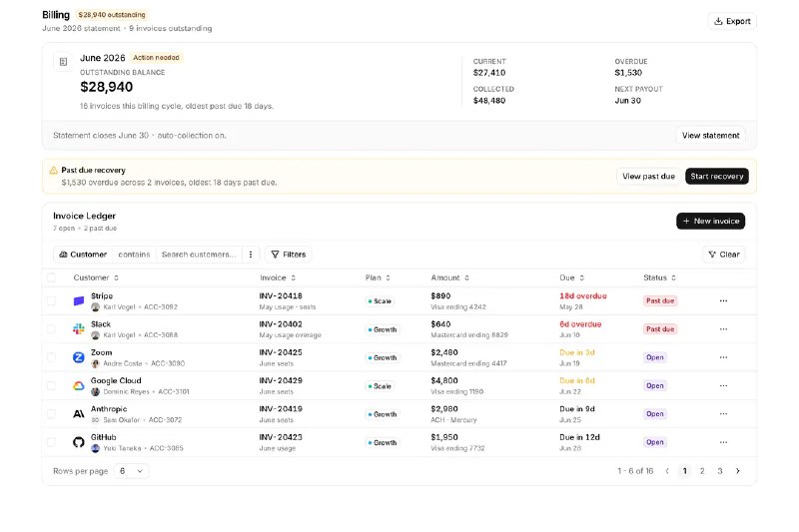The height and width of the screenshot is (532, 799).
Task: Click the GitHub logo icon
Action: [x=79, y=442]
